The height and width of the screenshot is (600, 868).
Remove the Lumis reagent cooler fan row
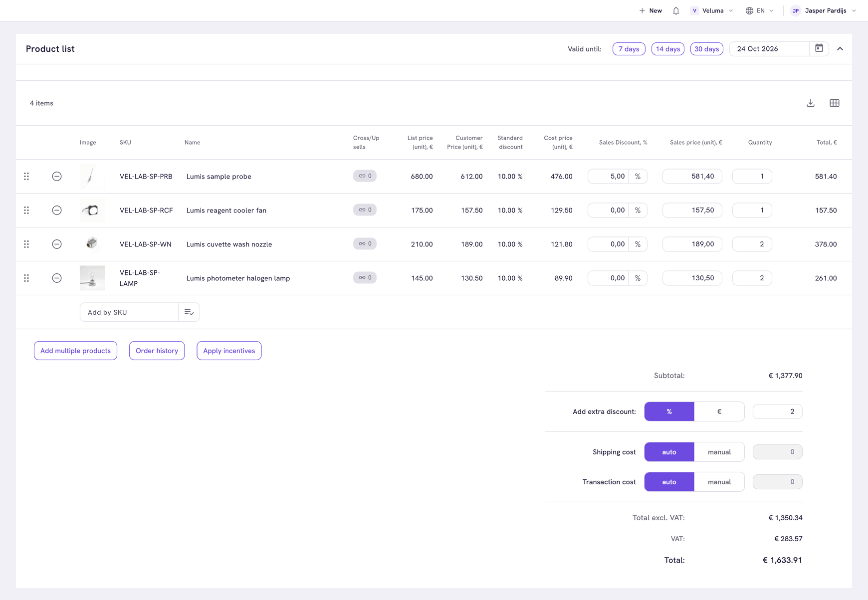click(57, 210)
